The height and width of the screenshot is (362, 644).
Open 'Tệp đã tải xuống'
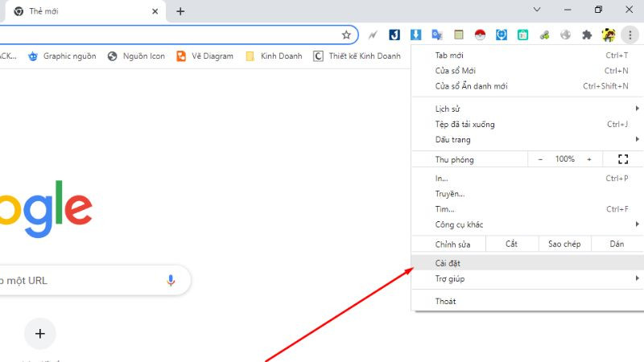tap(527, 125)
